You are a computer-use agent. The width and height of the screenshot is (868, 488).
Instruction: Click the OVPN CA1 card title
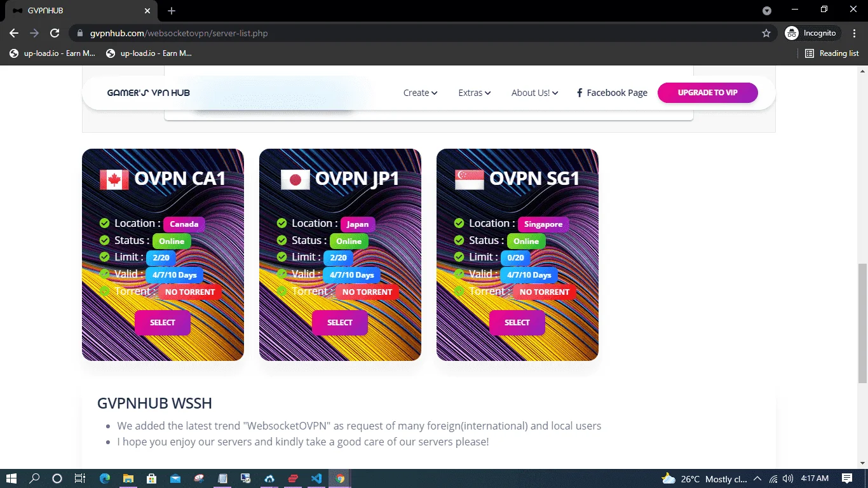pos(180,179)
